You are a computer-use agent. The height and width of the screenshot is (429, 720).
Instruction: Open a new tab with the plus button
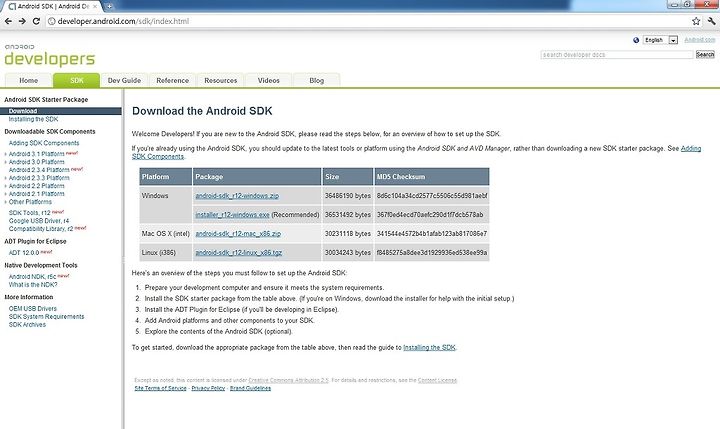[109, 6]
